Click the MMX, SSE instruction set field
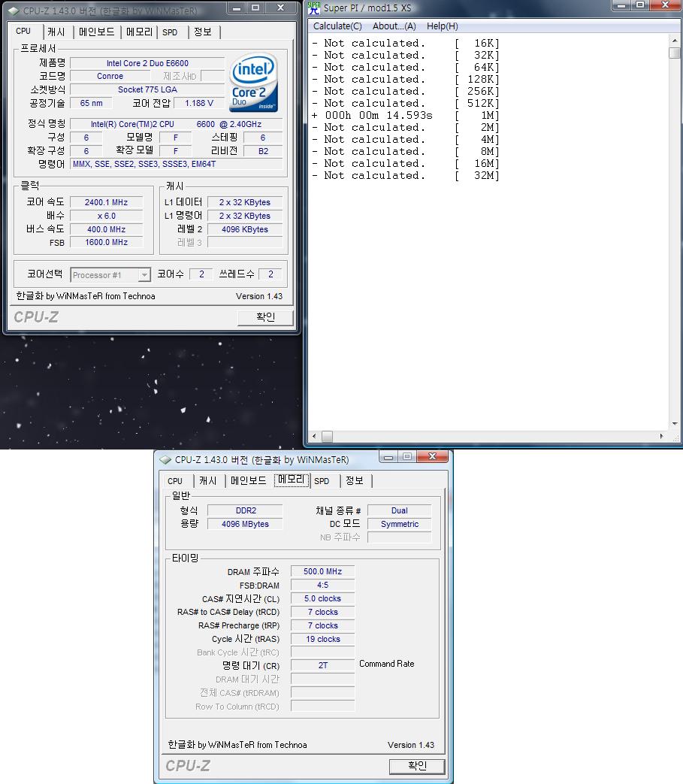 177,164
